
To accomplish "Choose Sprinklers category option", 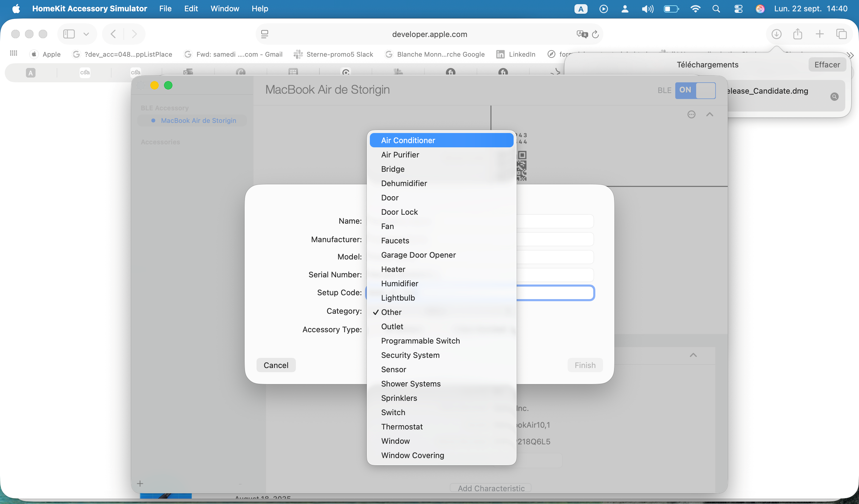I will (x=441, y=398).
